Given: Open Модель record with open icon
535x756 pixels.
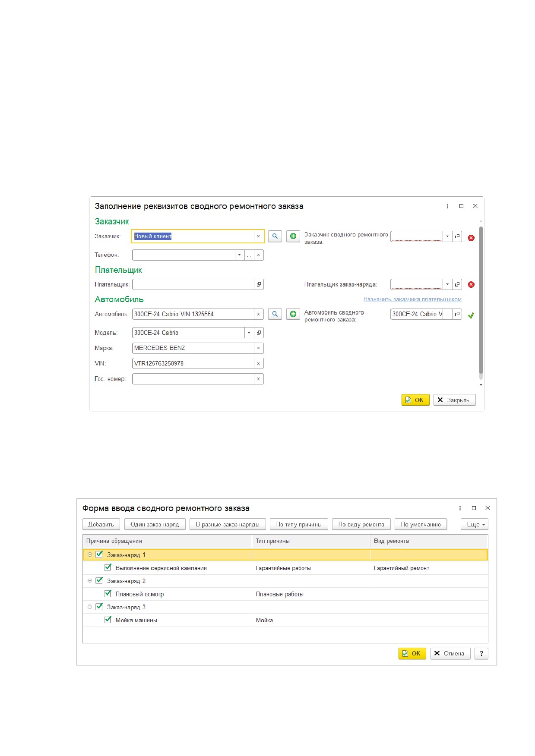Looking at the screenshot, I should [x=259, y=333].
